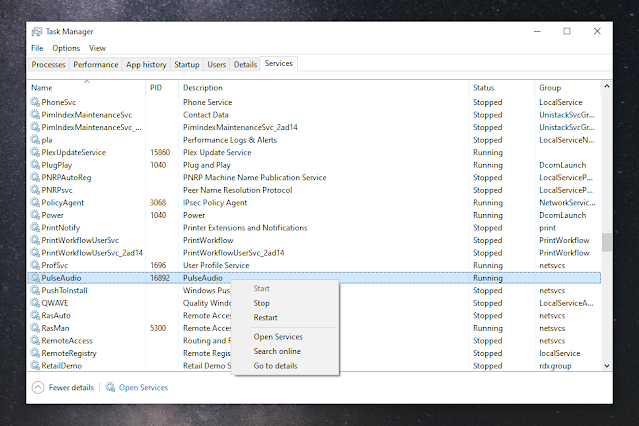Click the PlexUpdateService gear icon
This screenshot has height=426, width=639.
[35, 152]
